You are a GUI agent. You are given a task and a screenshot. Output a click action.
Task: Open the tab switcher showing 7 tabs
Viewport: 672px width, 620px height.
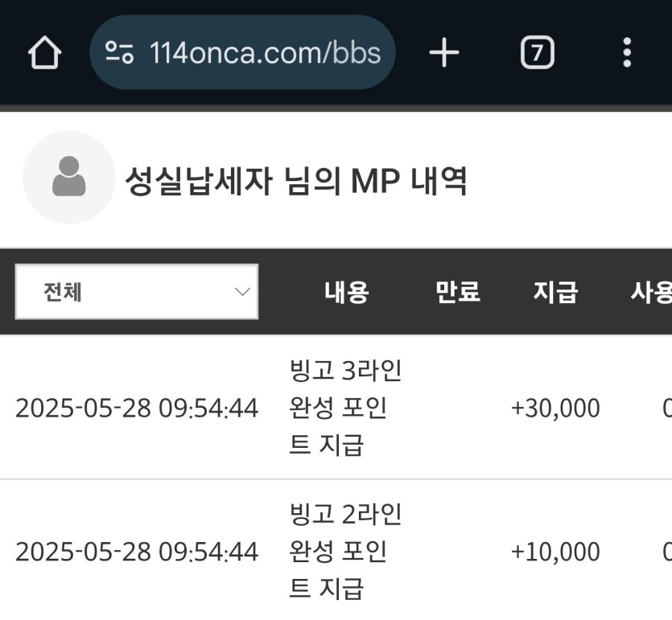(538, 52)
